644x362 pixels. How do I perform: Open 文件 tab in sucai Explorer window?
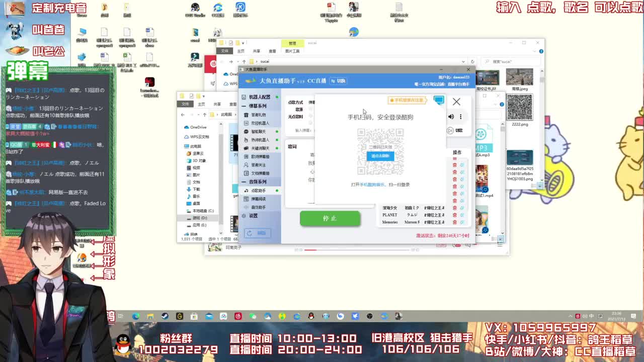click(x=225, y=51)
